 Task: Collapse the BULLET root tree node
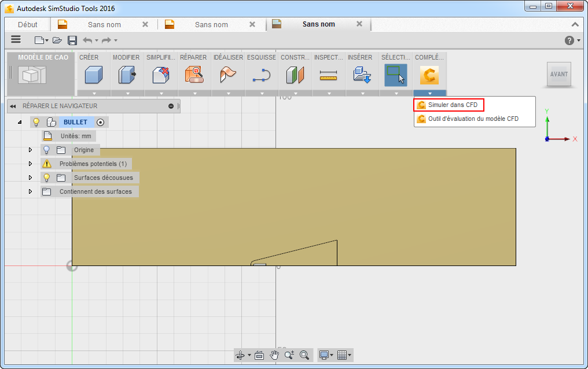20,122
